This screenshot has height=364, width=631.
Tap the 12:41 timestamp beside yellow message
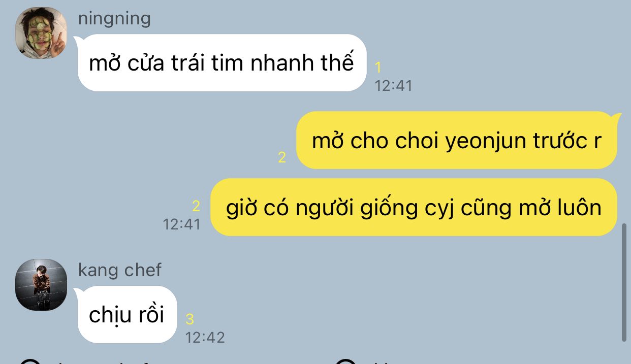[x=182, y=224]
